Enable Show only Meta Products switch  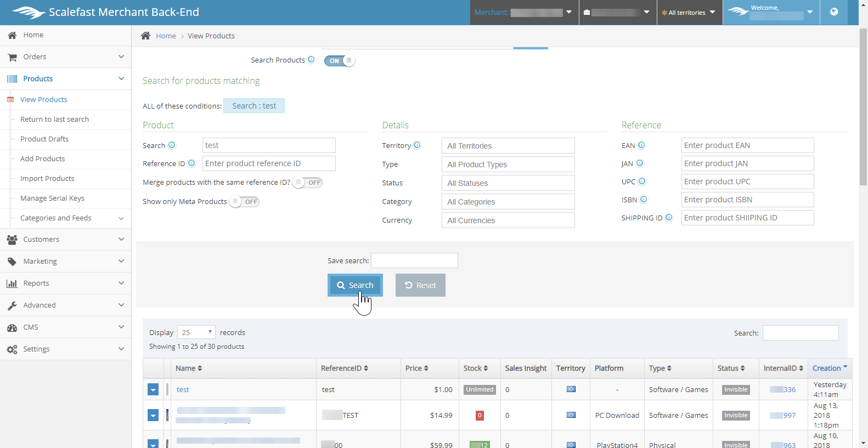[x=244, y=202]
